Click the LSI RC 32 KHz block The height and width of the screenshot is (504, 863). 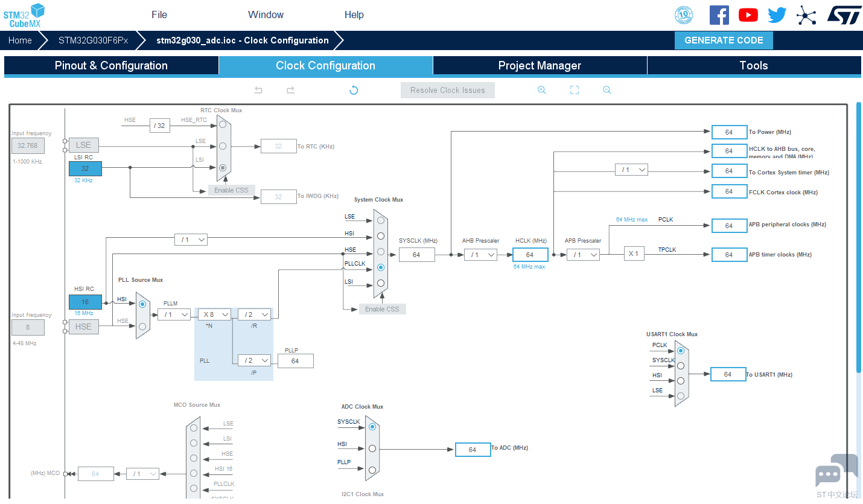tap(85, 168)
